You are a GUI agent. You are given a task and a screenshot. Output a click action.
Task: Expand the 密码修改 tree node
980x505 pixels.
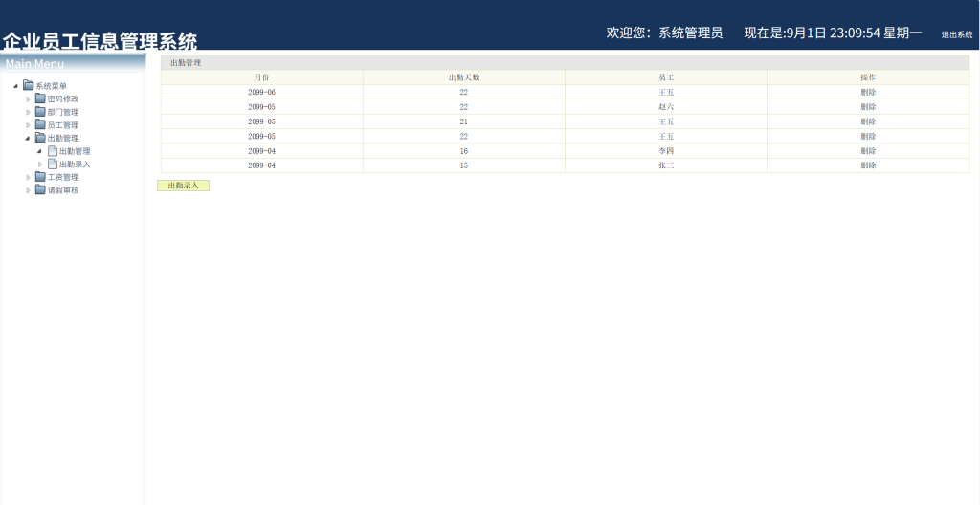pyautogui.click(x=28, y=99)
